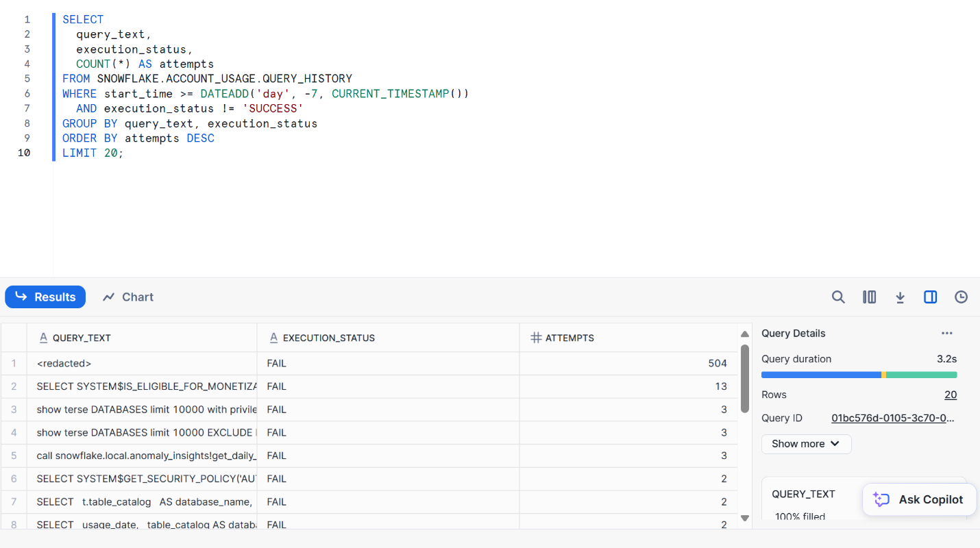Click line 10 LIMIT 20 in editor

pyautogui.click(x=93, y=153)
